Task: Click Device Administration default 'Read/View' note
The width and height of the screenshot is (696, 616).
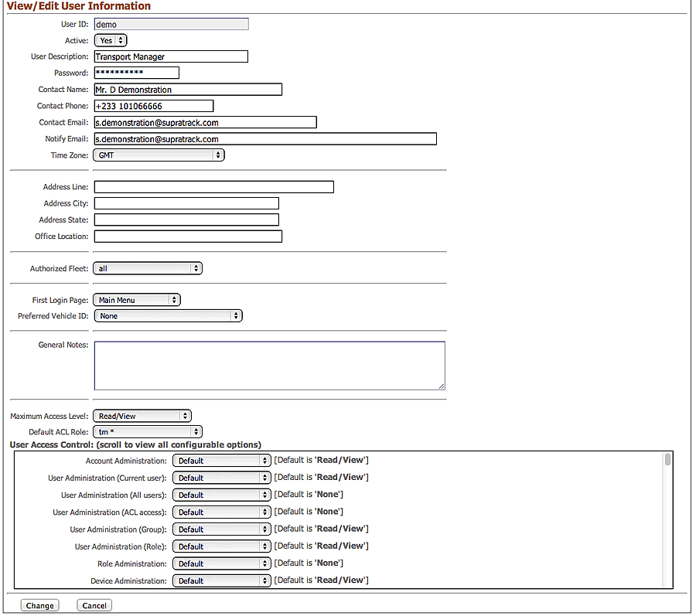Action: 322,580
